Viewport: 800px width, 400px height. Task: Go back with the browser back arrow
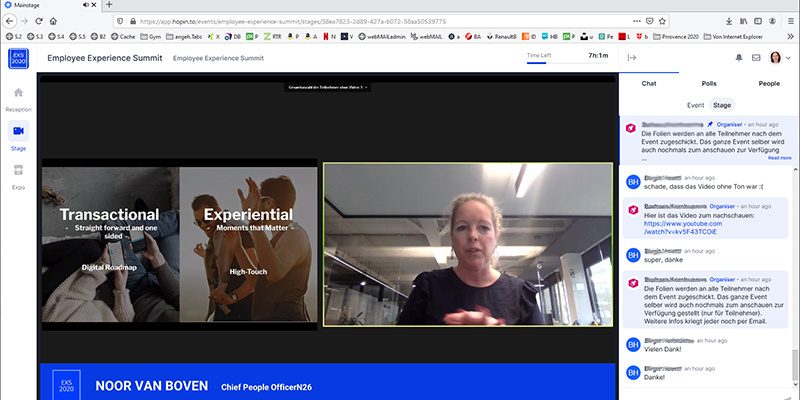(10, 21)
